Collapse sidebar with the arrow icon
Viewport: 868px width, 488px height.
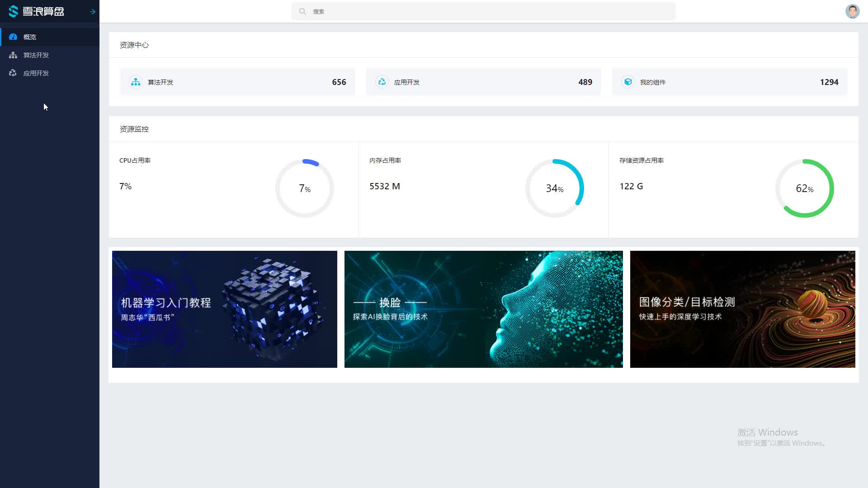(x=92, y=12)
